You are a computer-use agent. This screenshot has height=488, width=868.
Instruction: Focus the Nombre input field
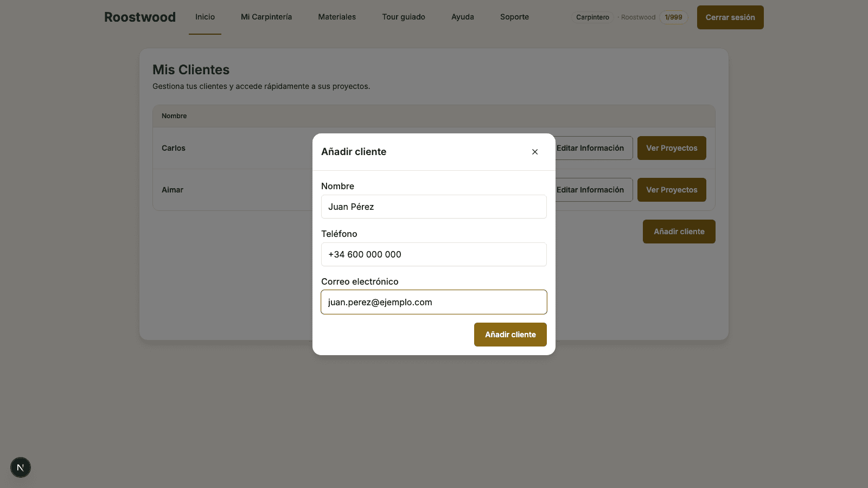click(x=434, y=207)
